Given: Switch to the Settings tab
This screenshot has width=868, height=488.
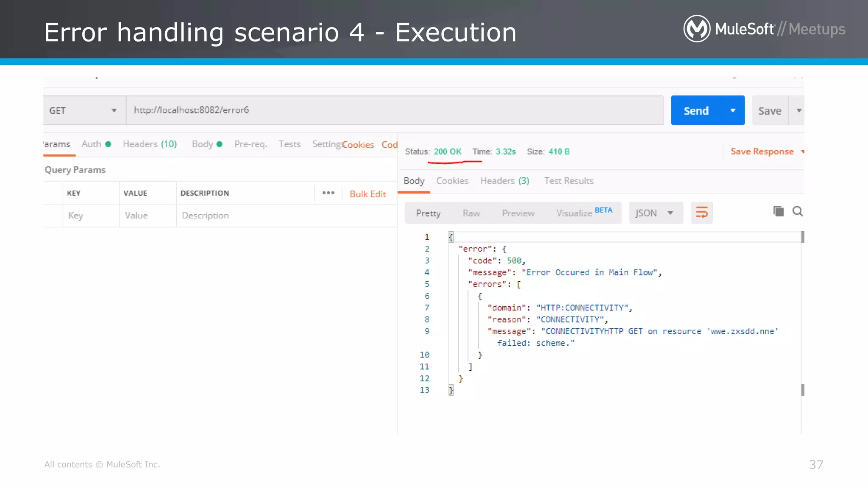Looking at the screenshot, I should pyautogui.click(x=327, y=144).
